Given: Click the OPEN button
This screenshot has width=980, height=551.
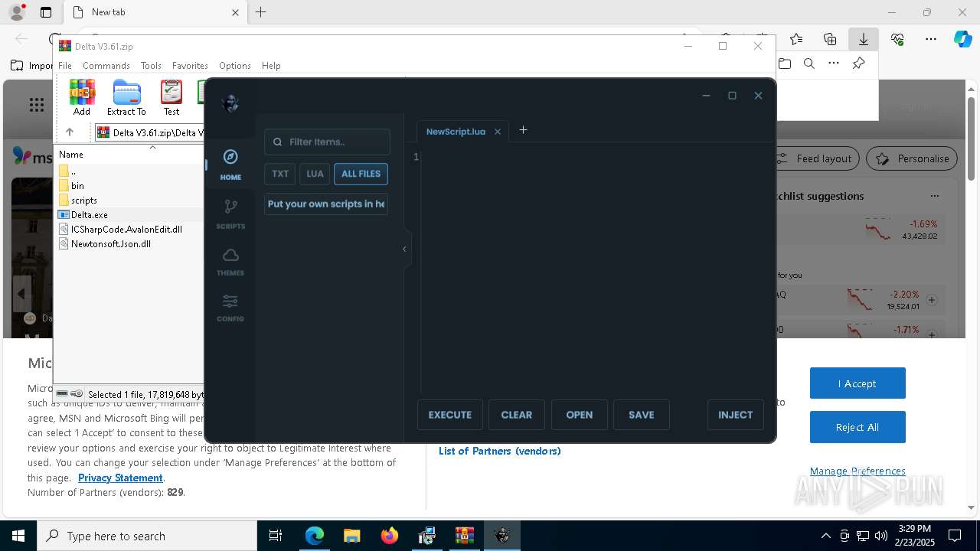Looking at the screenshot, I should pos(580,415).
